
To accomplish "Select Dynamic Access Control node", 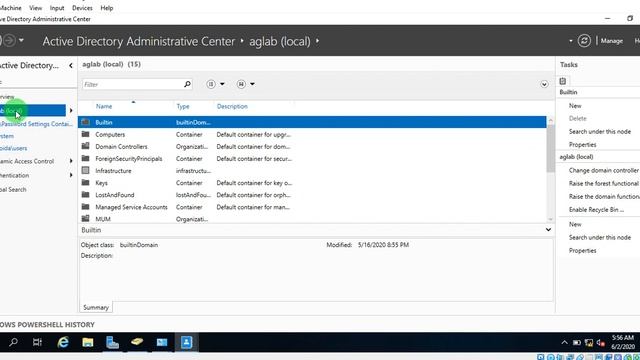I will point(27,161).
